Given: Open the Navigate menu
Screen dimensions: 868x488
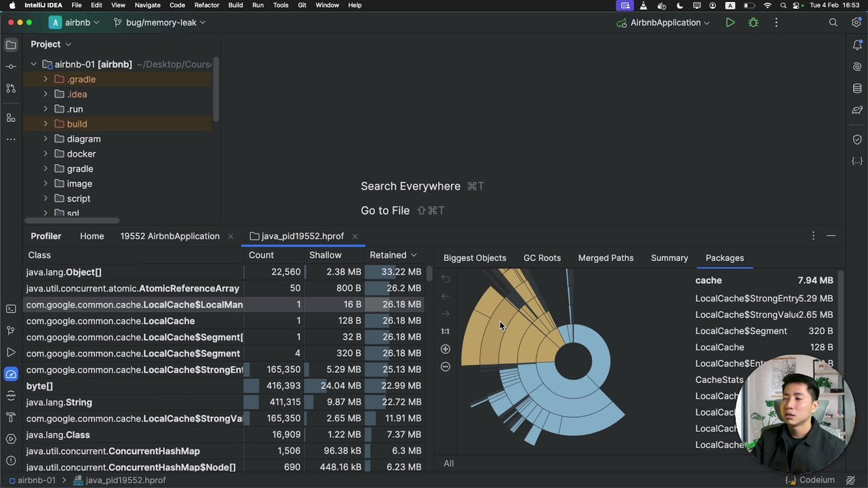Looking at the screenshot, I should [147, 5].
